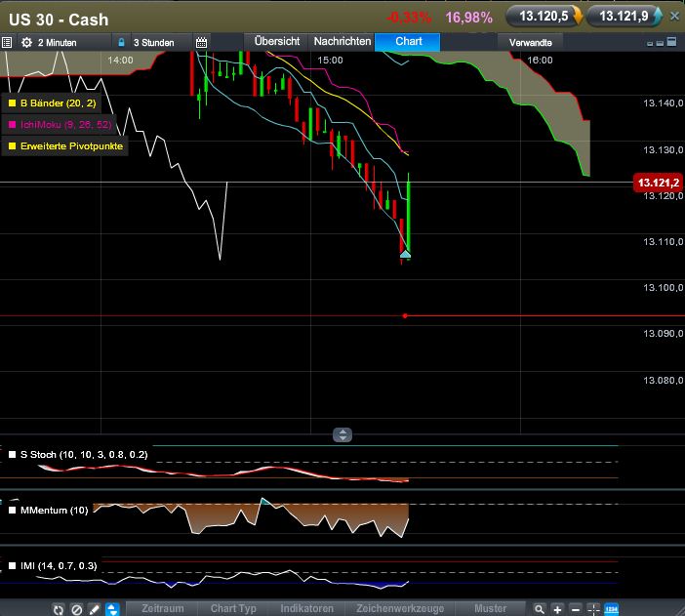
Task: Select the medium window size icon
Action: pyautogui.click(x=660, y=43)
